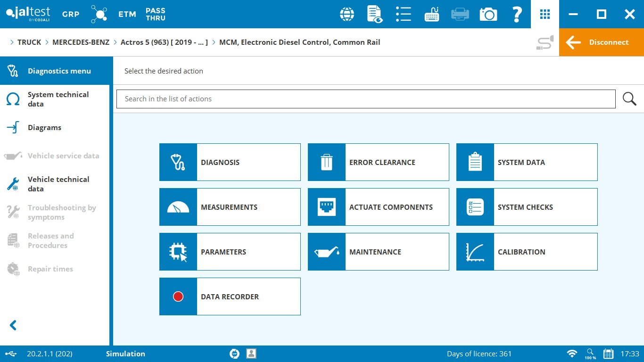
Task: Take a screenshot with camera icon
Action: 488,14
